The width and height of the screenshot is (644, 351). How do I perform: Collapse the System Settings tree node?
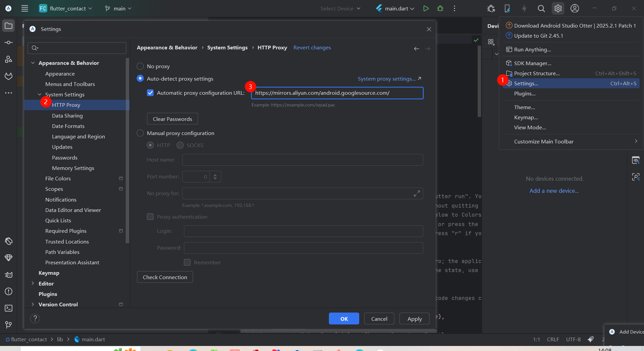[x=40, y=94]
